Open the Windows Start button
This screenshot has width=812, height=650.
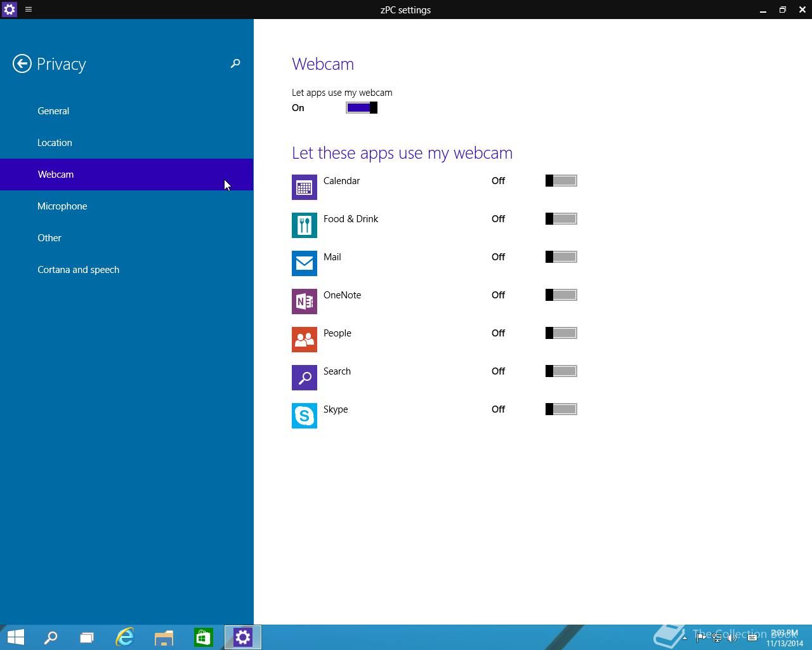pos(15,637)
